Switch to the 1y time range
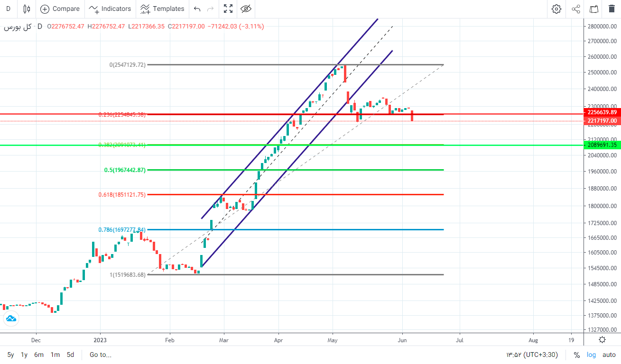 (24, 355)
